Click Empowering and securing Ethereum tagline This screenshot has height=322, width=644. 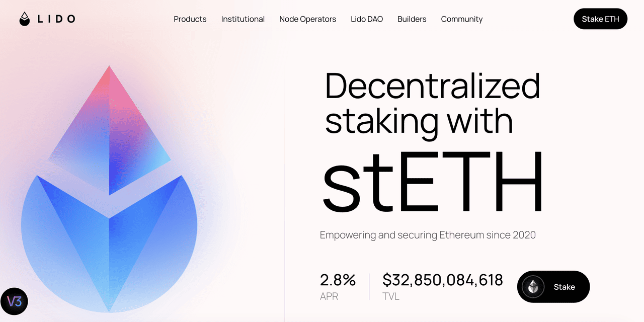428,235
